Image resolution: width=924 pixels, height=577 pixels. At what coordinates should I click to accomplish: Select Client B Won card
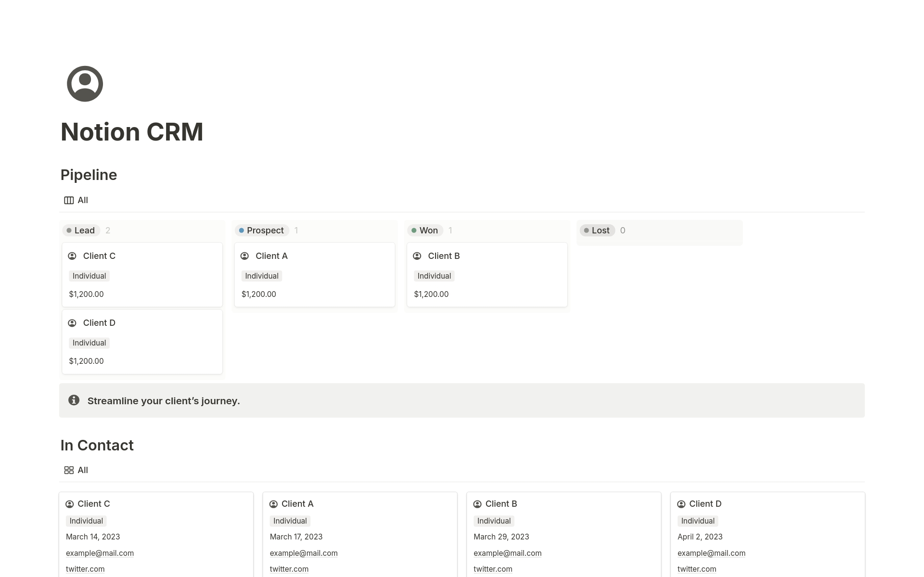487,274
